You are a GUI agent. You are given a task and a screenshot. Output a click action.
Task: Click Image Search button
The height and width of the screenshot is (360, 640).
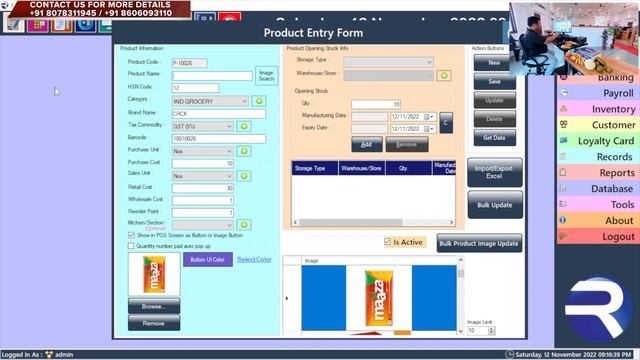coord(266,76)
